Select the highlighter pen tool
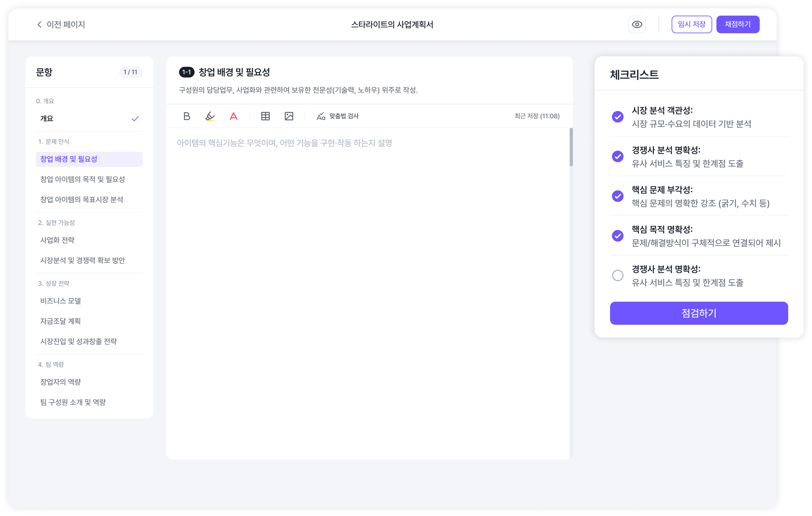The width and height of the screenshot is (812, 516). point(210,116)
